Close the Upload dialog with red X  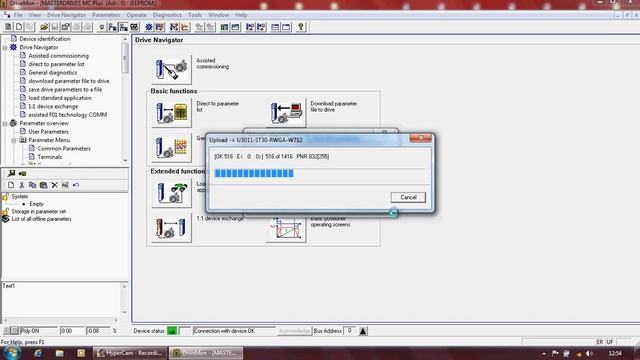pos(420,138)
